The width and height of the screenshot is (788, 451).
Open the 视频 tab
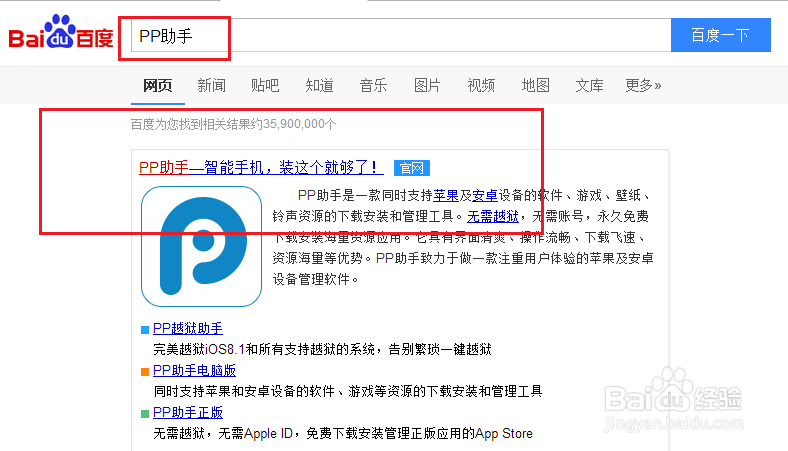[x=481, y=85]
